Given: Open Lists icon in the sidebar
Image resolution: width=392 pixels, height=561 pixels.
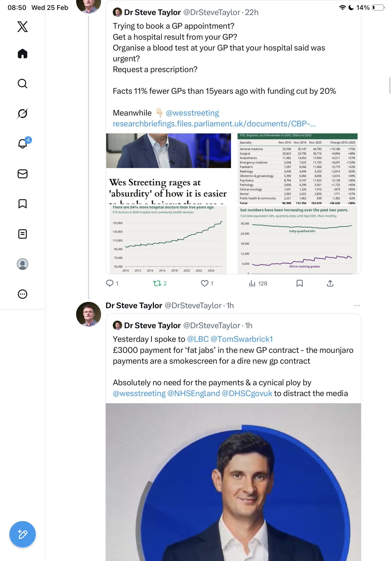Looking at the screenshot, I should pyautogui.click(x=23, y=234).
